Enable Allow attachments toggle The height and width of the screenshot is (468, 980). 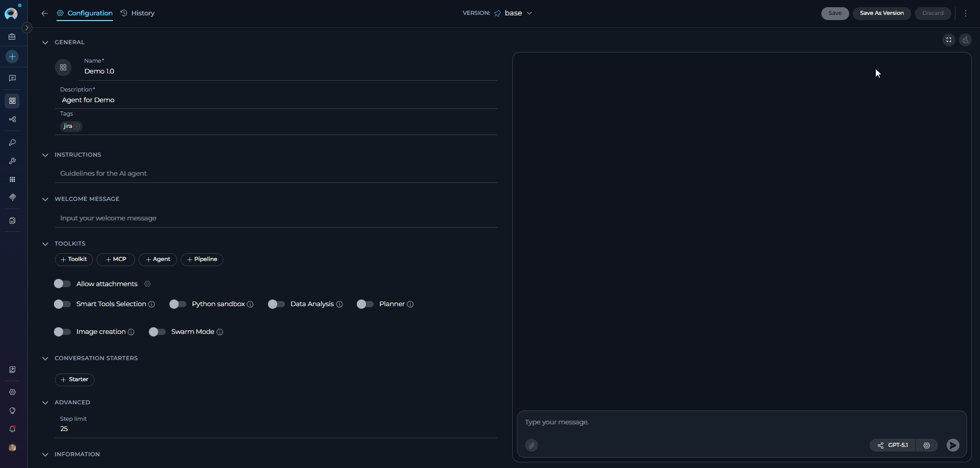coord(62,284)
